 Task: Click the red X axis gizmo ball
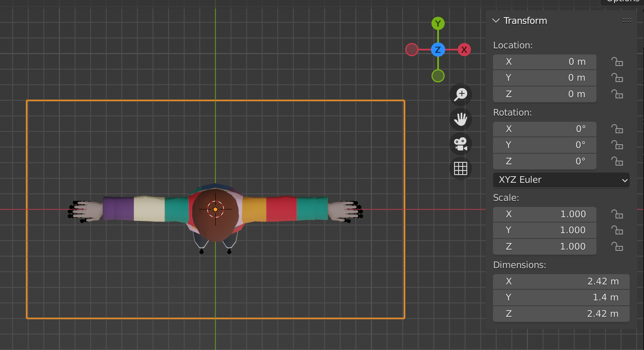pyautogui.click(x=464, y=50)
